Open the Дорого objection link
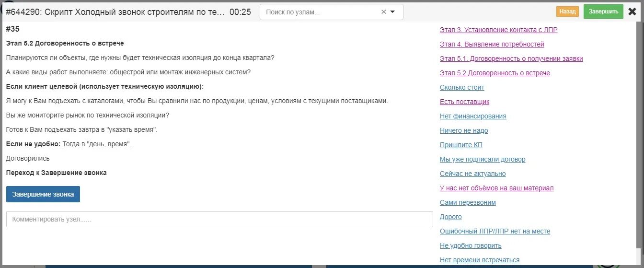Viewport: 644px width, 268px height. pos(451,217)
